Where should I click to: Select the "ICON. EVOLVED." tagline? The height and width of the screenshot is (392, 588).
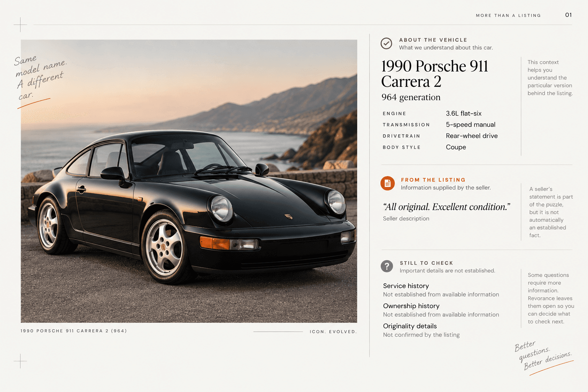(x=333, y=332)
